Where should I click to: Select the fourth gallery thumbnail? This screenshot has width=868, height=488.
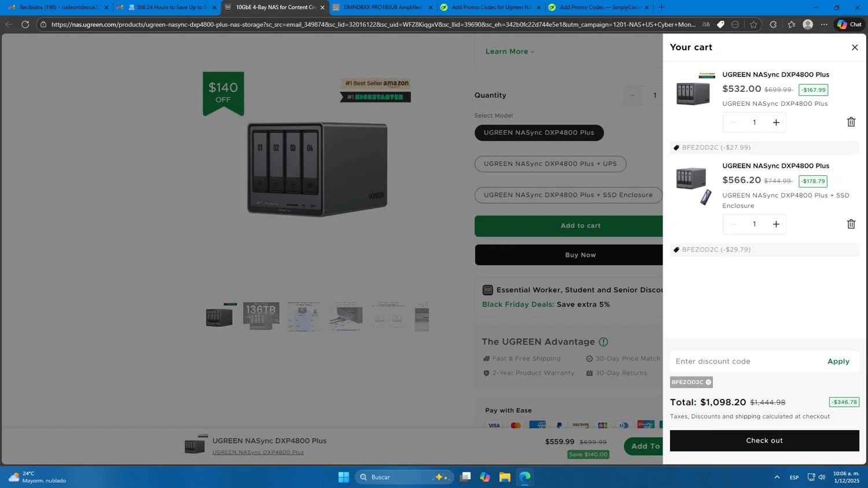pyautogui.click(x=347, y=316)
